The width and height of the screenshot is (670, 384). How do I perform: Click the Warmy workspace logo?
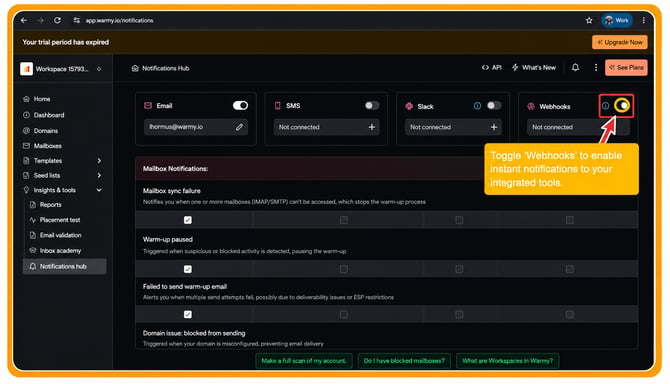click(26, 69)
